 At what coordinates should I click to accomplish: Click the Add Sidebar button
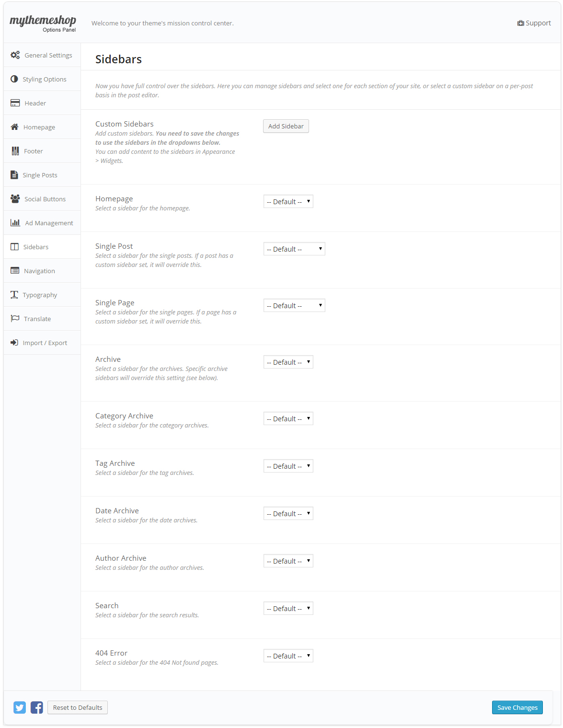pyautogui.click(x=286, y=126)
